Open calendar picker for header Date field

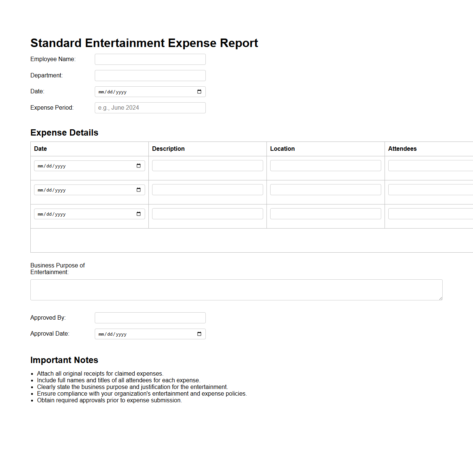pyautogui.click(x=199, y=92)
